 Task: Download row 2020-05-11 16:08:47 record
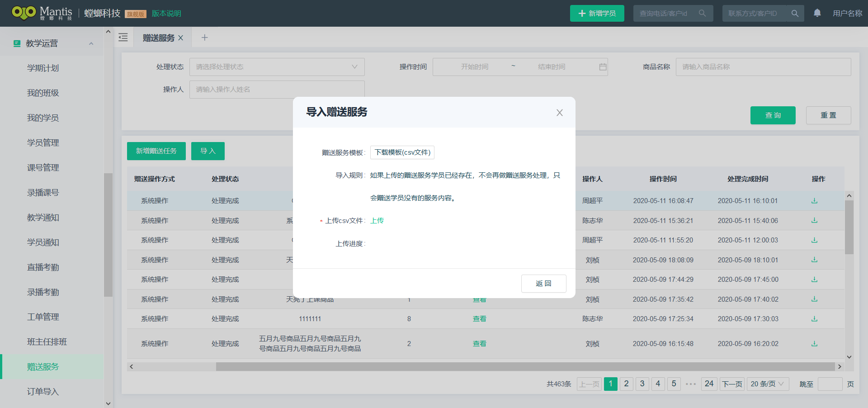coord(814,201)
